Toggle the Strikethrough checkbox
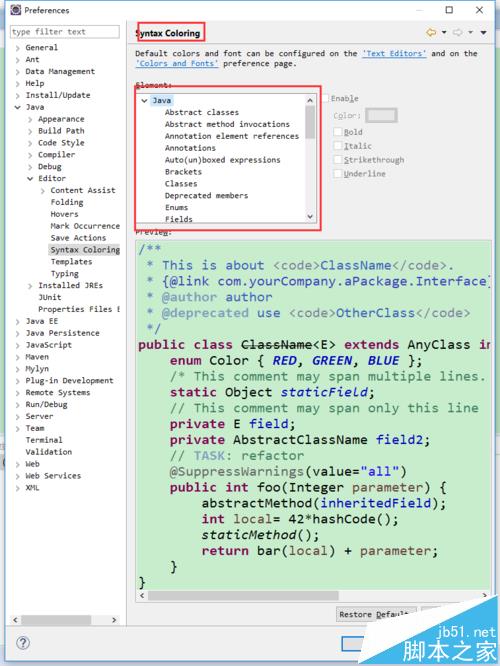Screen dimensions: 500x666 (x=338, y=160)
